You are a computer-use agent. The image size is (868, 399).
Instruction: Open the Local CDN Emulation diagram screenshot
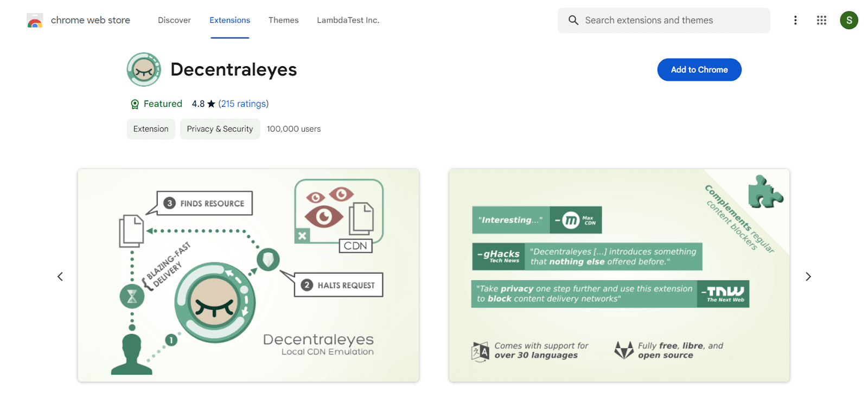pyautogui.click(x=248, y=275)
